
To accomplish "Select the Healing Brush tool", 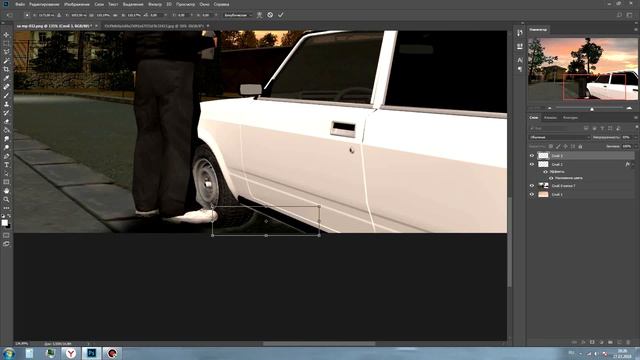I will (6, 87).
